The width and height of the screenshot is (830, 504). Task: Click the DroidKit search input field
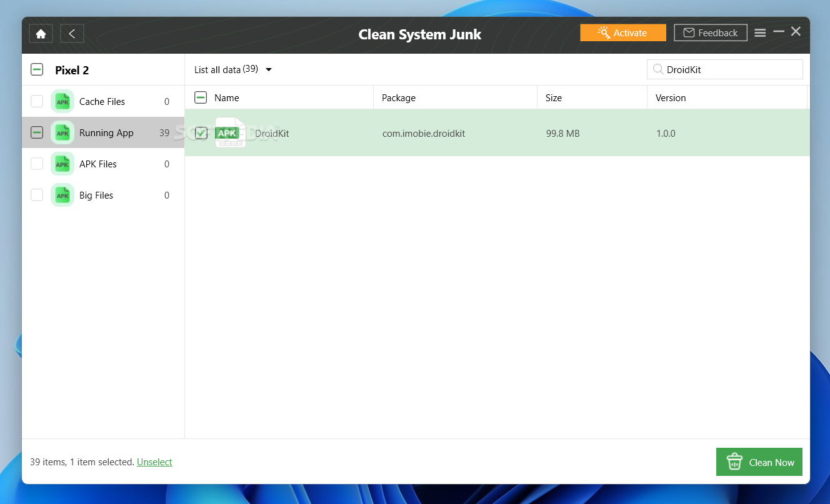click(725, 69)
